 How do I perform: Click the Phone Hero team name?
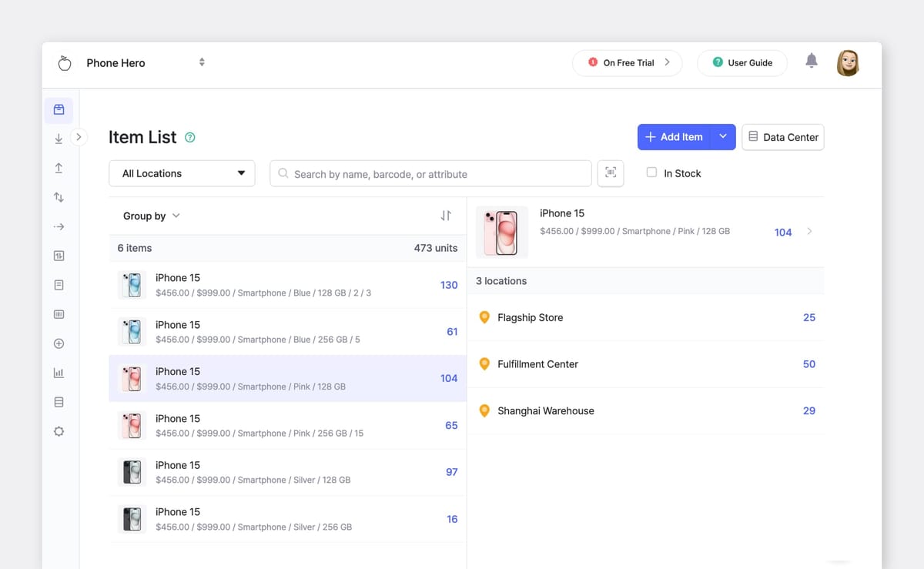pos(115,63)
